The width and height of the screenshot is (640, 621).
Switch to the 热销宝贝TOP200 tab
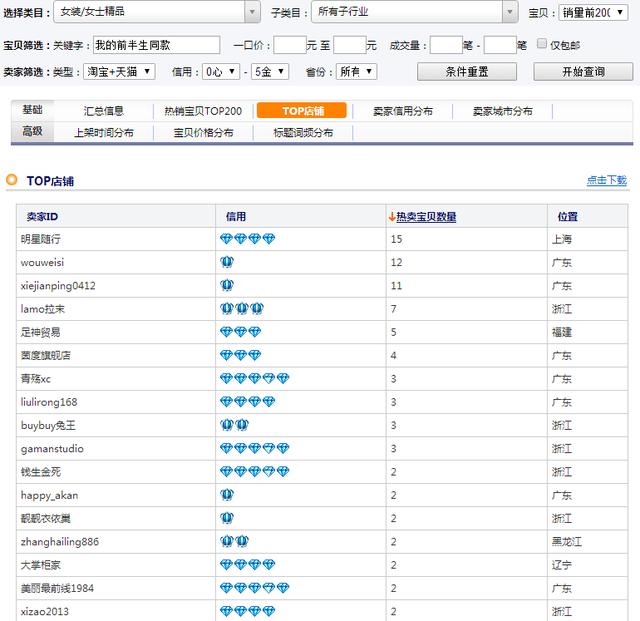pyautogui.click(x=203, y=111)
